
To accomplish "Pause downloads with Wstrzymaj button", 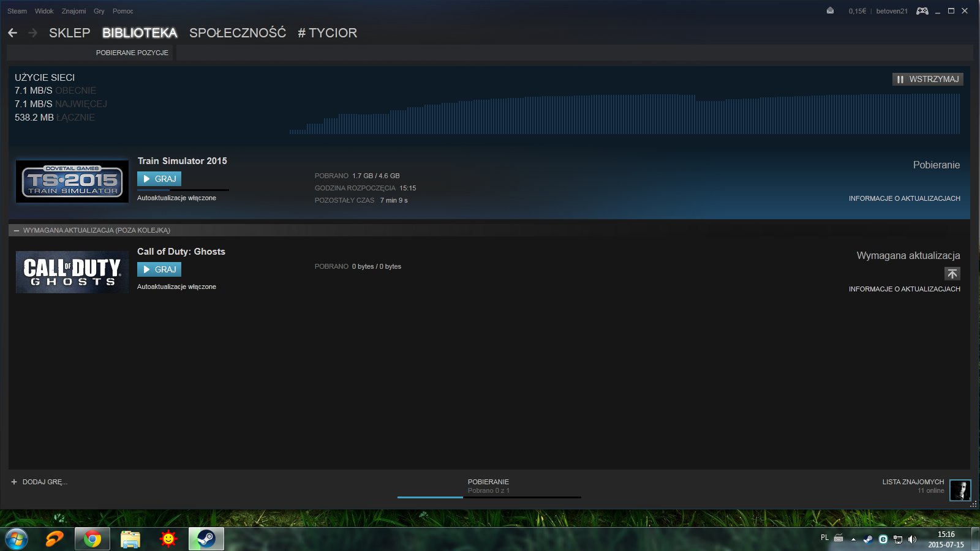I will (x=927, y=79).
